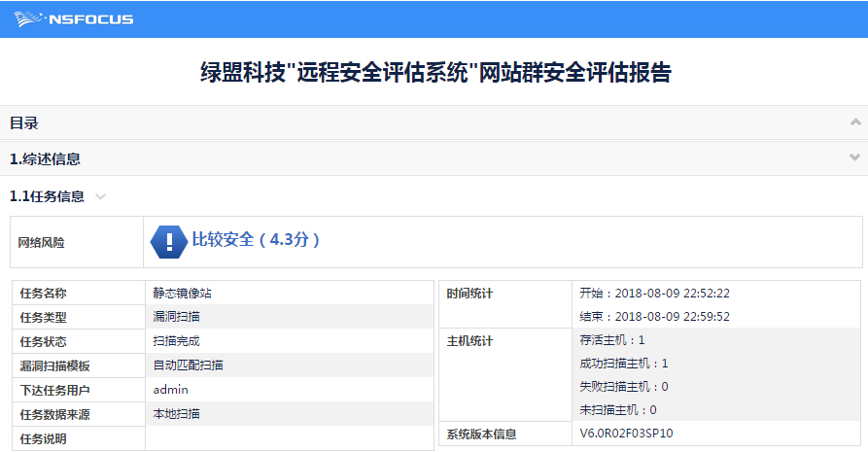
Task: Click the 任务名称 label
Action: click(x=43, y=294)
